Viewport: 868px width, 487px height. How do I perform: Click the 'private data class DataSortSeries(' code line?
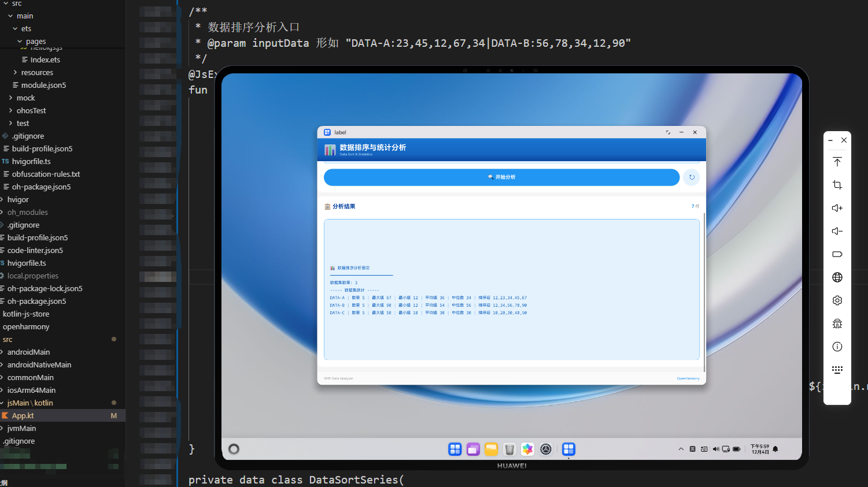[296, 479]
